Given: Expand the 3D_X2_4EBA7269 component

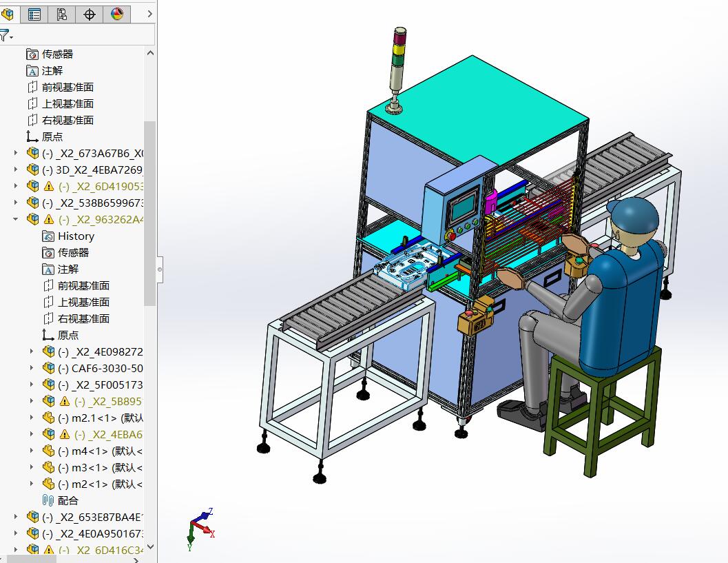Looking at the screenshot, I should (16, 170).
